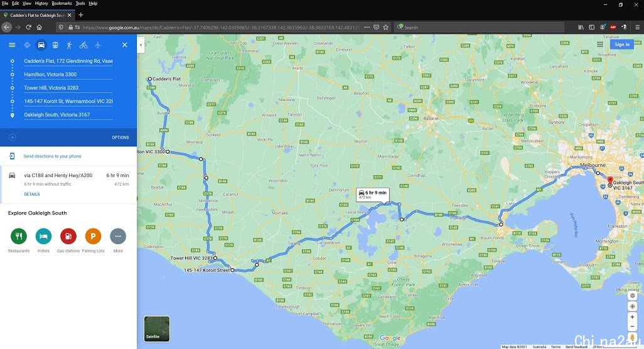Open the History menu
Screen dimensions: 644x349
41,3
